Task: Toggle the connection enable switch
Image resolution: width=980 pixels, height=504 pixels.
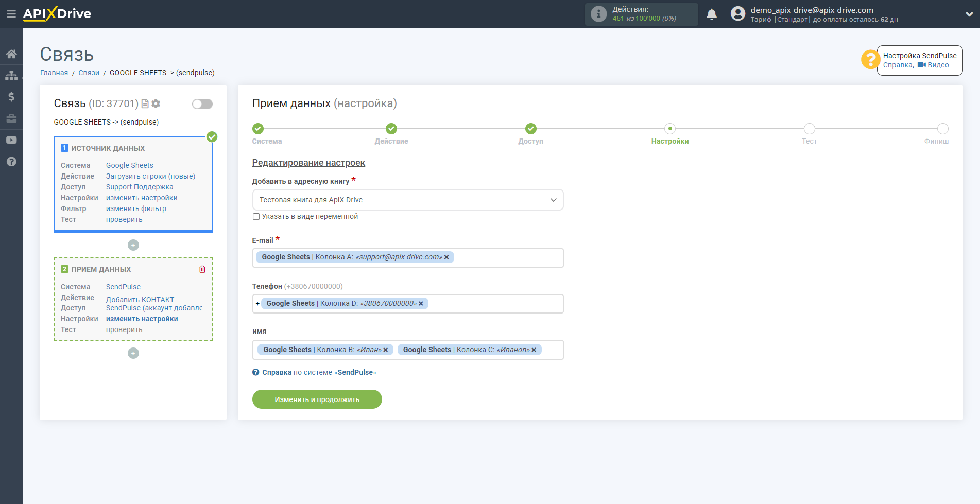Action: (202, 104)
